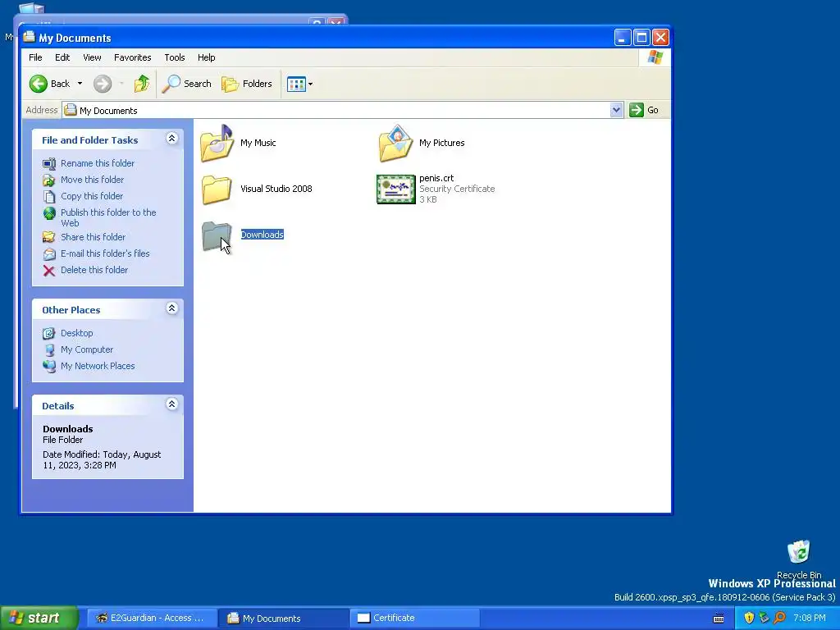This screenshot has height=630, width=840.
Task: Click the taskbar clock showing 7:08 PM
Action: tap(810, 619)
